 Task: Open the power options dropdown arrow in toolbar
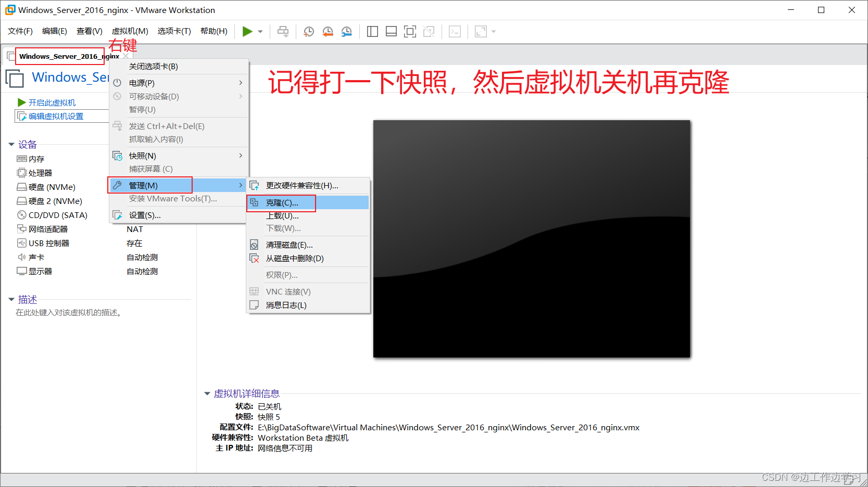coord(260,32)
